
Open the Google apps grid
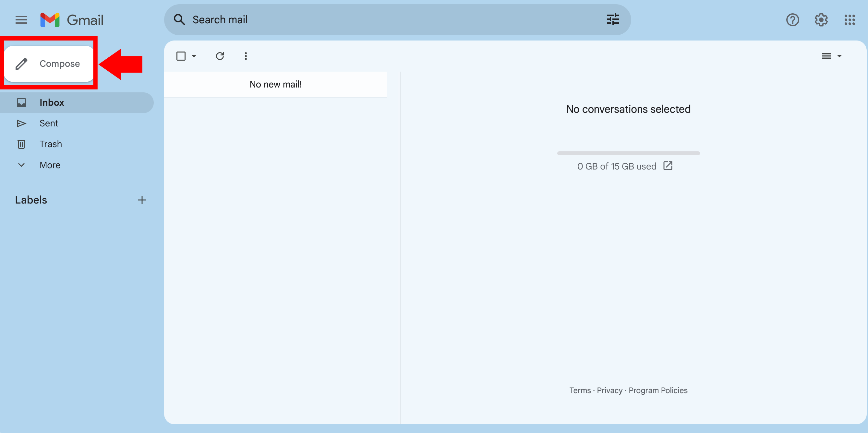coord(850,20)
